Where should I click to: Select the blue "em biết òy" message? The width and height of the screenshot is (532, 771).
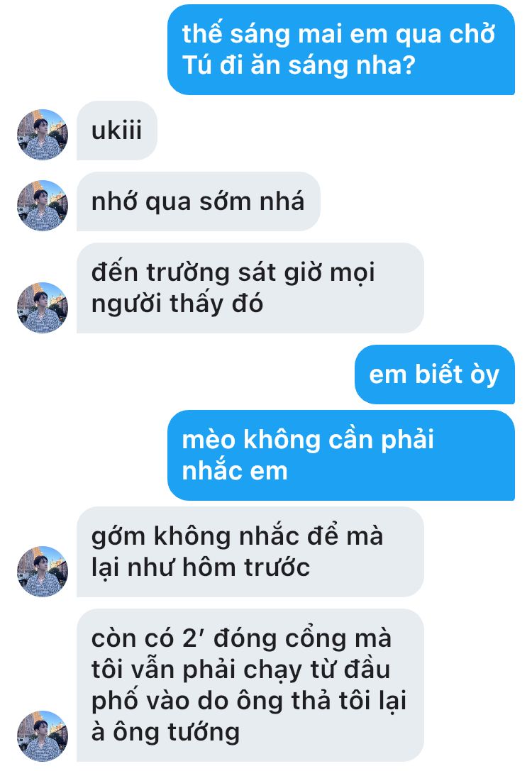click(x=435, y=375)
